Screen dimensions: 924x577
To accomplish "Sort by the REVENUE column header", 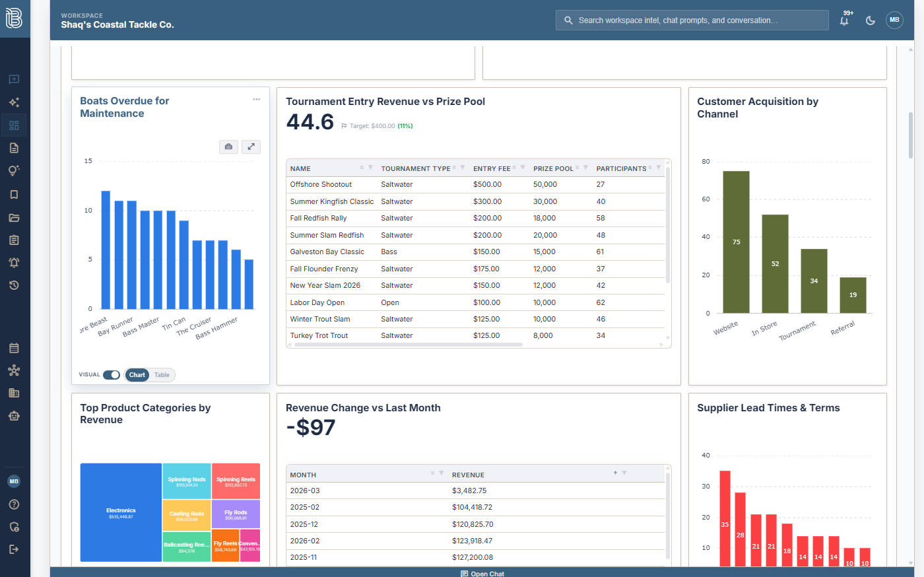I will pos(468,475).
